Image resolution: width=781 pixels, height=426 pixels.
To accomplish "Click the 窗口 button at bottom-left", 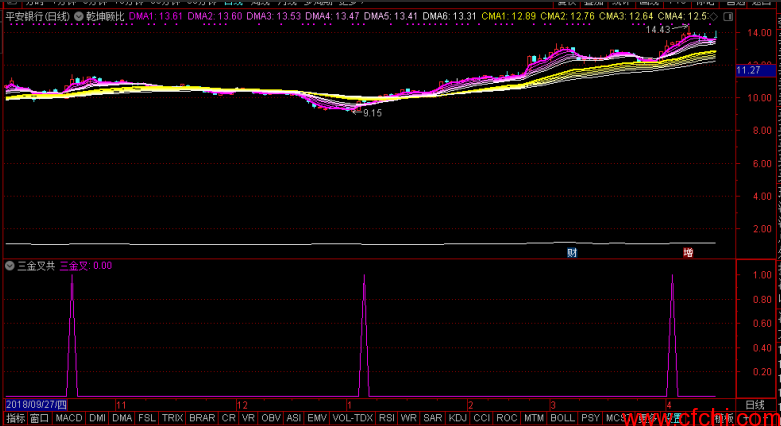I will tap(40, 418).
